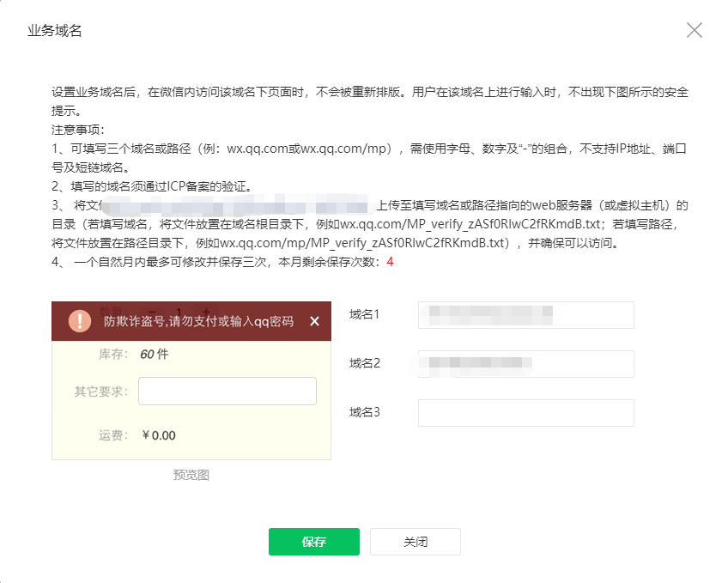Screen dimensions: 728x583
Task: Click the 其它要求 text box in the preview
Action: click(x=227, y=391)
